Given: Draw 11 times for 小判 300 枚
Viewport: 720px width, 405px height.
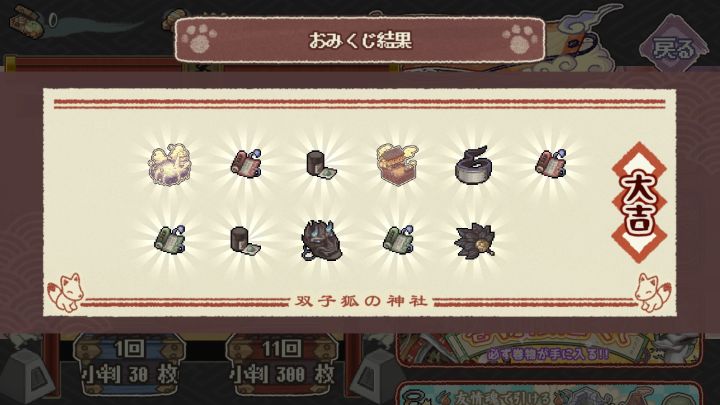Looking at the screenshot, I should click(282, 366).
